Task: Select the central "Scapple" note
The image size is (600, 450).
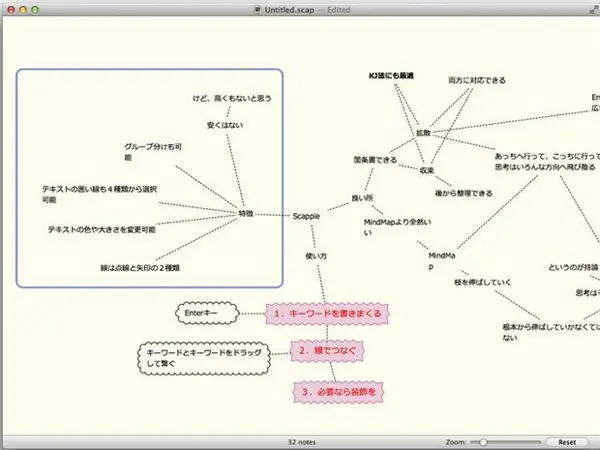Action: click(x=306, y=216)
